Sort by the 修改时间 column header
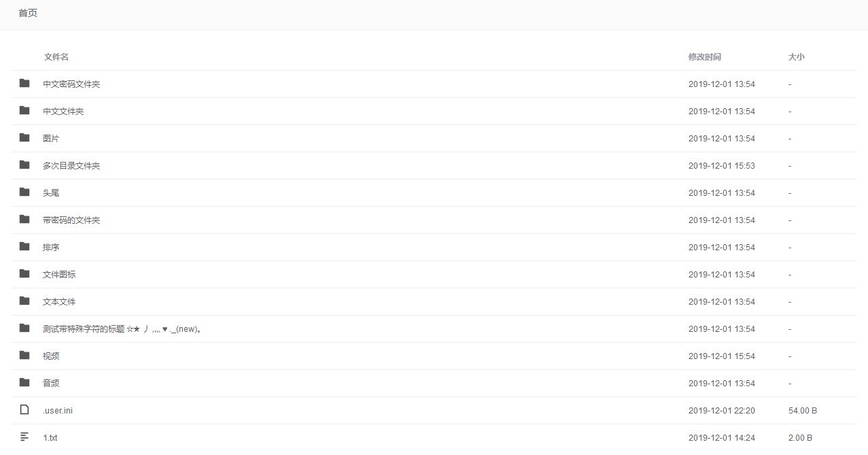The width and height of the screenshot is (868, 455). [705, 57]
